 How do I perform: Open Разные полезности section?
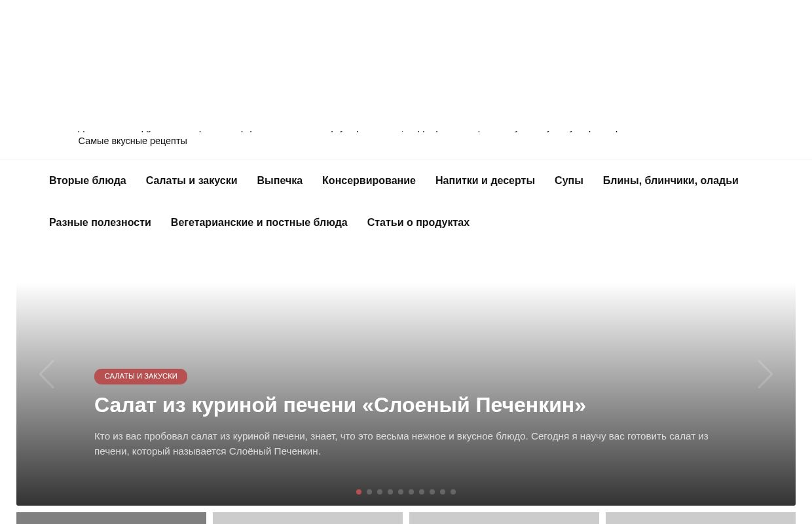(100, 223)
